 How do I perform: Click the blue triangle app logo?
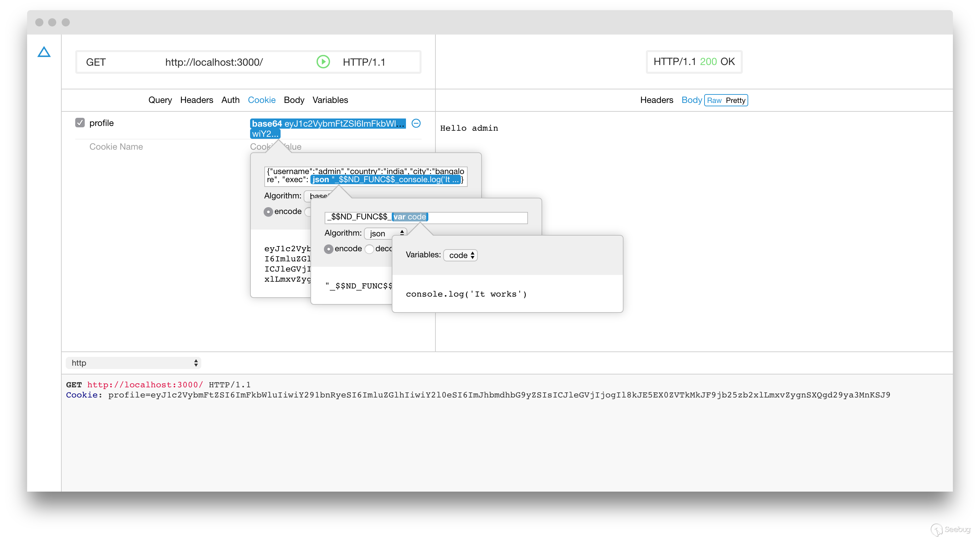(44, 52)
